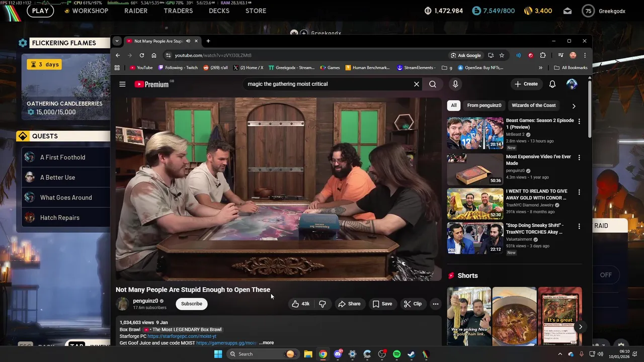Save video to playlist
Image resolution: width=644 pixels, height=362 pixels.
382,304
